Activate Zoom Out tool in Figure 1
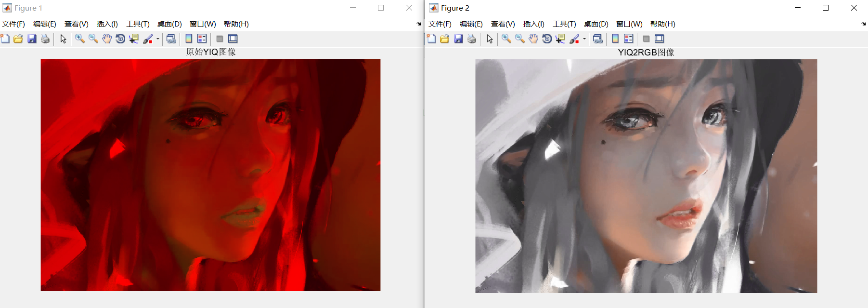This screenshot has height=308, width=868. 93,39
